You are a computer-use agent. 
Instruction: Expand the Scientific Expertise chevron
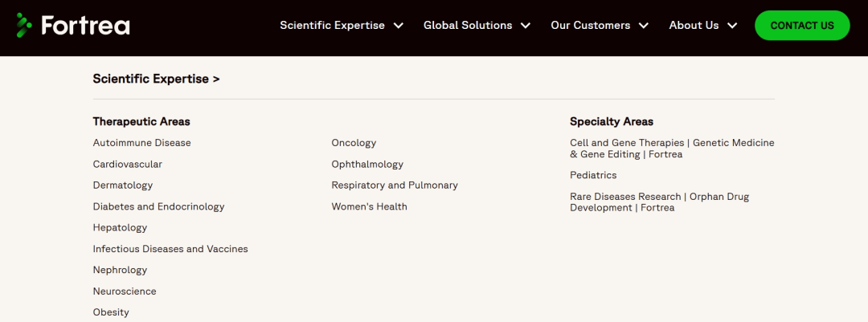pyautogui.click(x=399, y=26)
